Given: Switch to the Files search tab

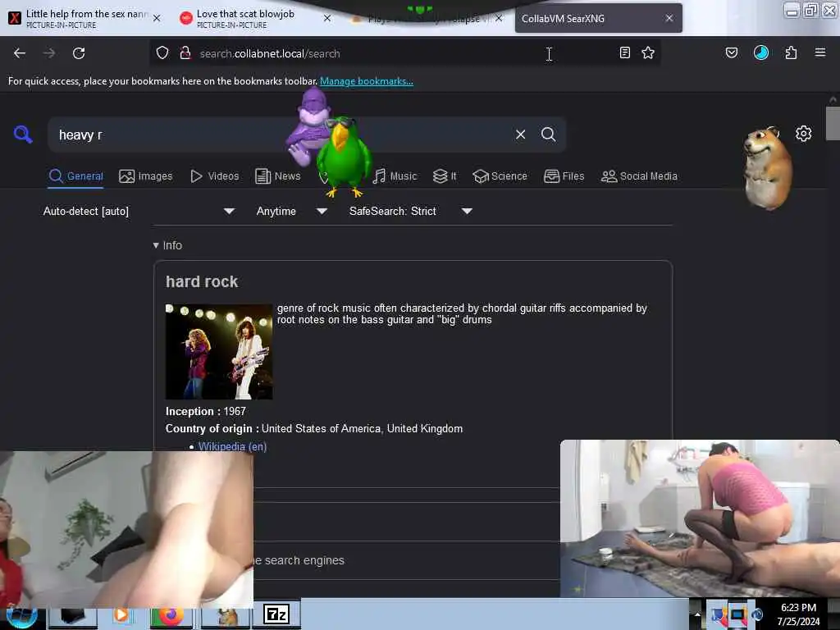Looking at the screenshot, I should point(564,176).
